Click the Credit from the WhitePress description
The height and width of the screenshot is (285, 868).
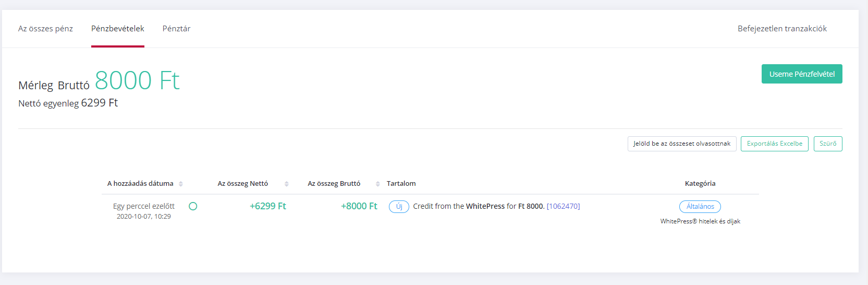[479, 206]
